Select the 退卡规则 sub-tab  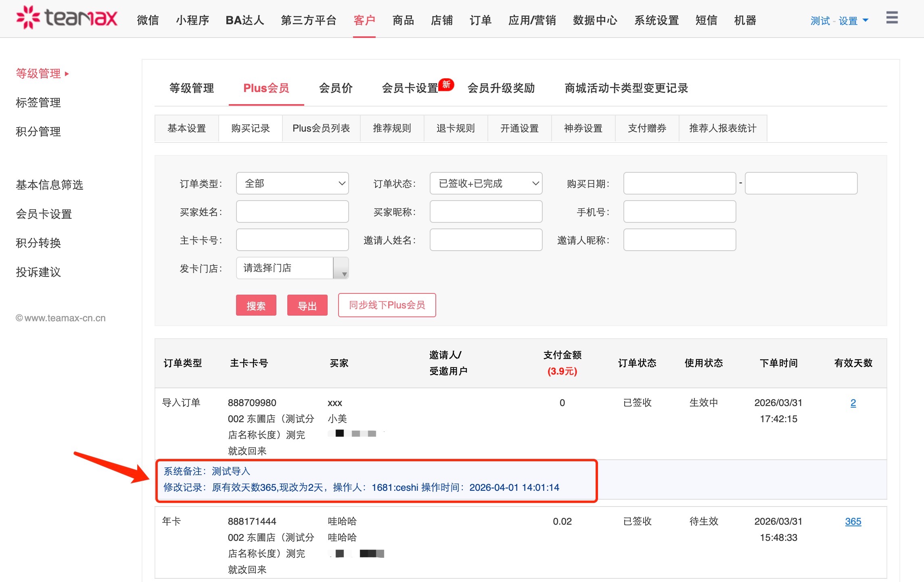pos(456,128)
